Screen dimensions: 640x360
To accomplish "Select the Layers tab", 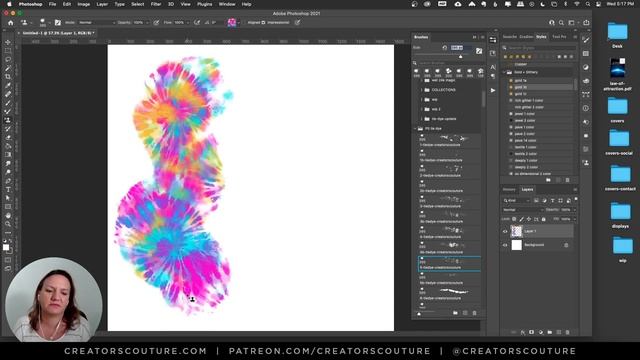I will click(x=527, y=189).
